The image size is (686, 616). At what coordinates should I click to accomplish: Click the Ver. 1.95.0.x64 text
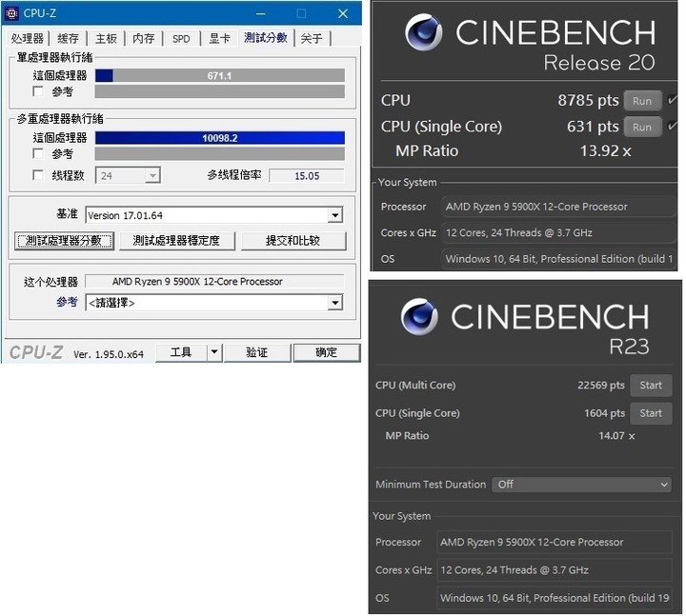(x=108, y=354)
